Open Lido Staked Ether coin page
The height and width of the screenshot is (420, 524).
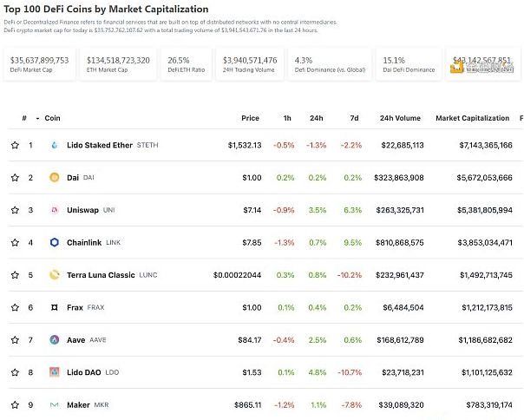click(100, 145)
